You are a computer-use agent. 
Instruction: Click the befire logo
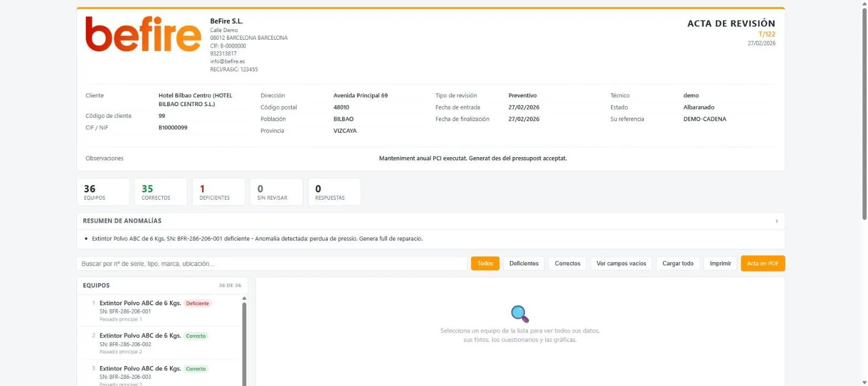point(143,34)
